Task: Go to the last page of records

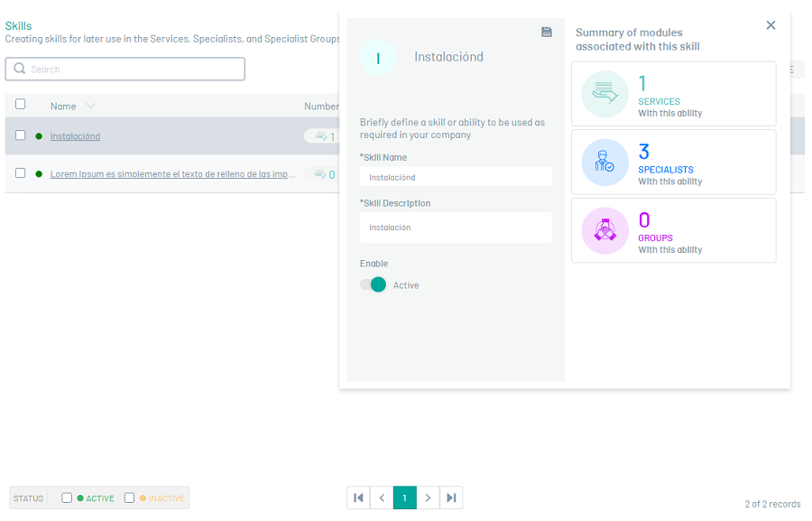Action: (x=451, y=498)
